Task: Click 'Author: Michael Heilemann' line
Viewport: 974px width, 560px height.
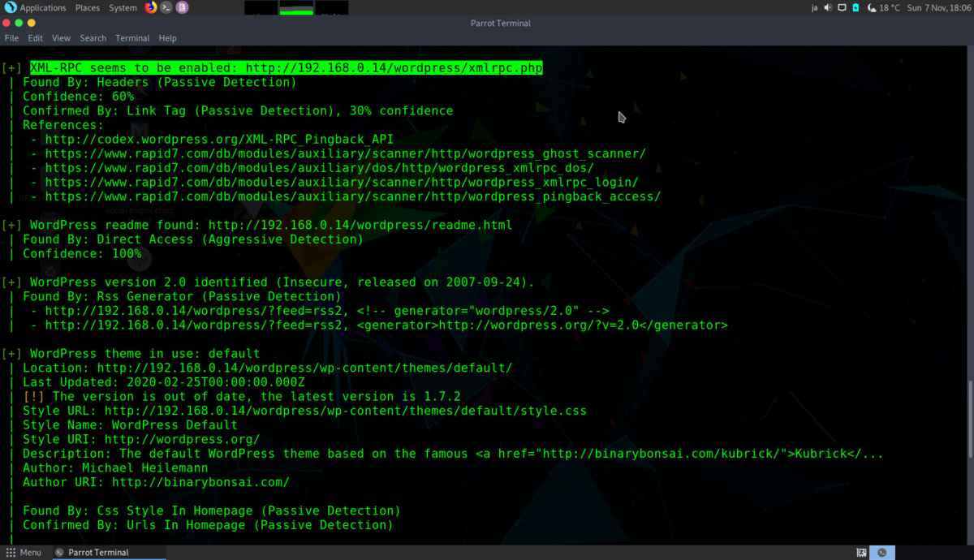Action: pyautogui.click(x=115, y=468)
